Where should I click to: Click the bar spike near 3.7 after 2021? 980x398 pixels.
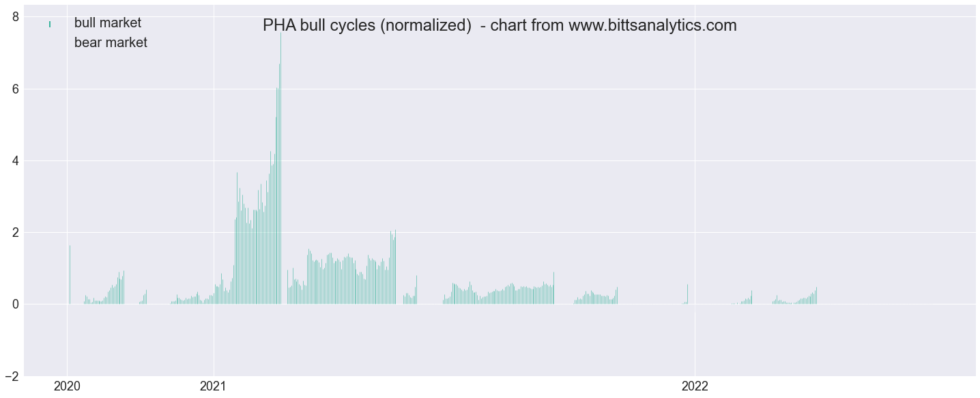(x=237, y=238)
